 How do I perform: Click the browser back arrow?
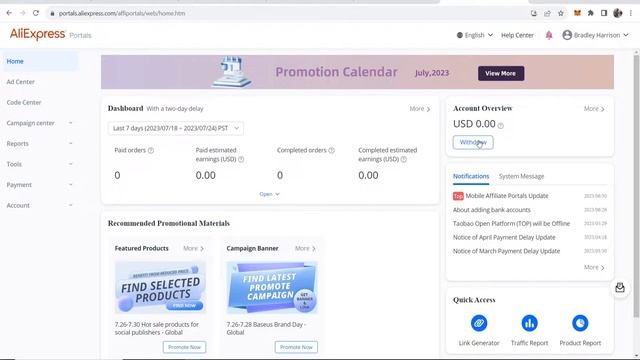pyautogui.click(x=9, y=13)
